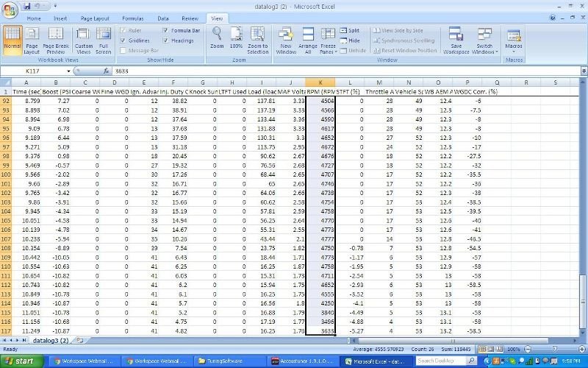Click Save Workspace icon

456,38
